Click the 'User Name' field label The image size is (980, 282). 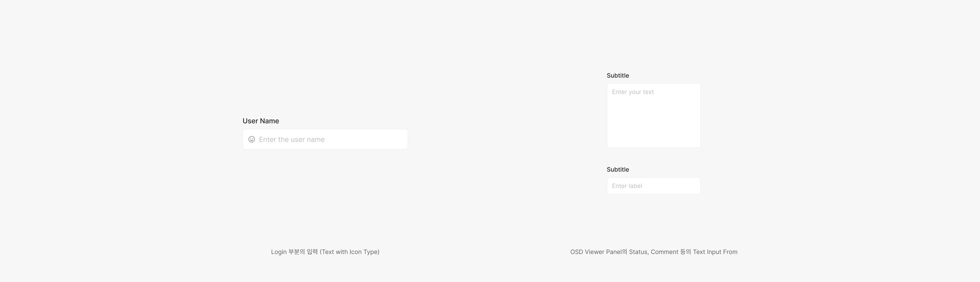click(261, 121)
